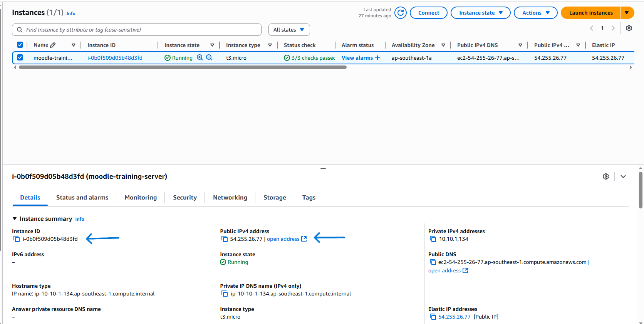Switch to the Networking tab
Viewport: 644px width, 324px height.
pos(230,197)
